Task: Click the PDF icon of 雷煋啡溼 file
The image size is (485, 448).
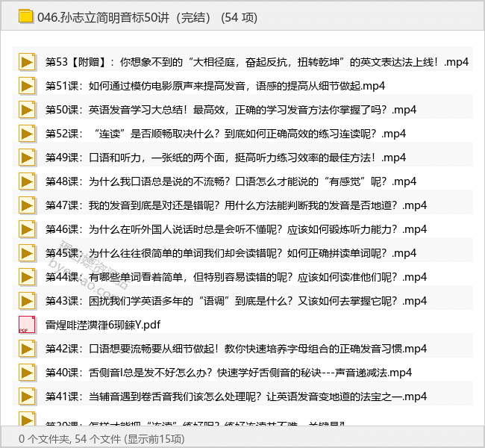Action: point(27,325)
